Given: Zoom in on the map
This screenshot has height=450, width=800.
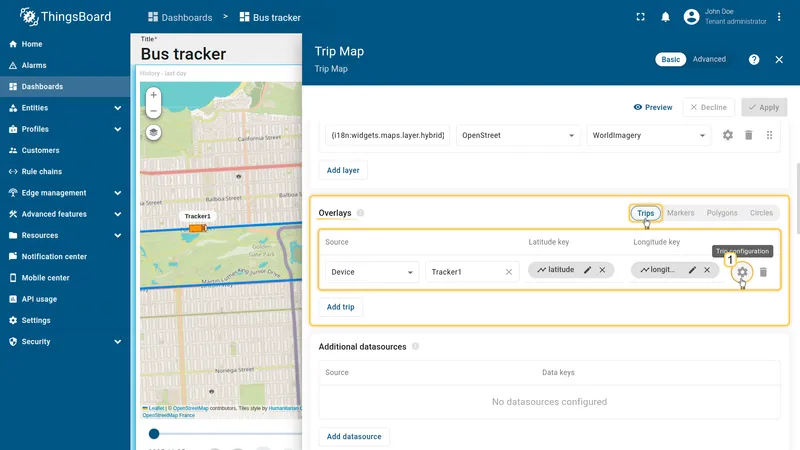Looking at the screenshot, I should [x=154, y=95].
